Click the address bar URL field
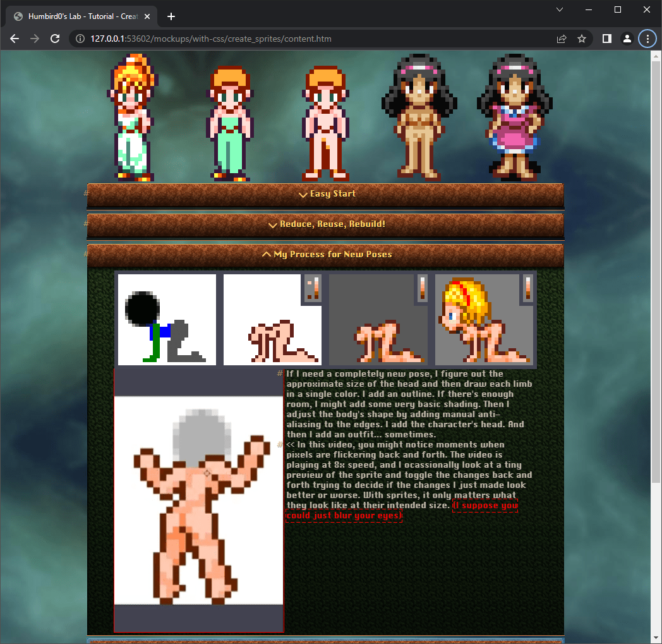This screenshot has width=662, height=644. pyautogui.click(x=316, y=39)
